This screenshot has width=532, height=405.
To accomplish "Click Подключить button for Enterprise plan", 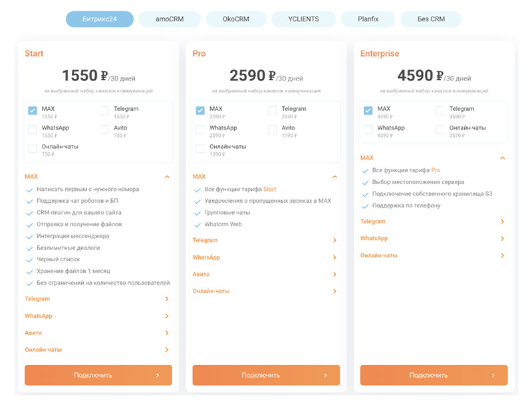I will pyautogui.click(x=434, y=375).
